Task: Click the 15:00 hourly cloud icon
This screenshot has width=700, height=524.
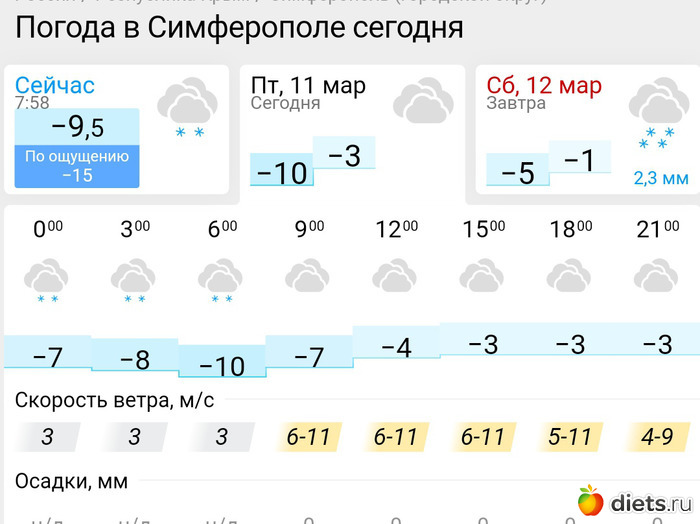Action: [x=483, y=275]
